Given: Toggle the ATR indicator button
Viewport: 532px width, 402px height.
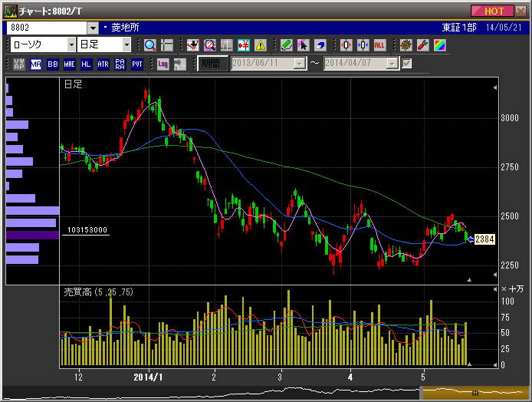Looking at the screenshot, I should [x=103, y=64].
